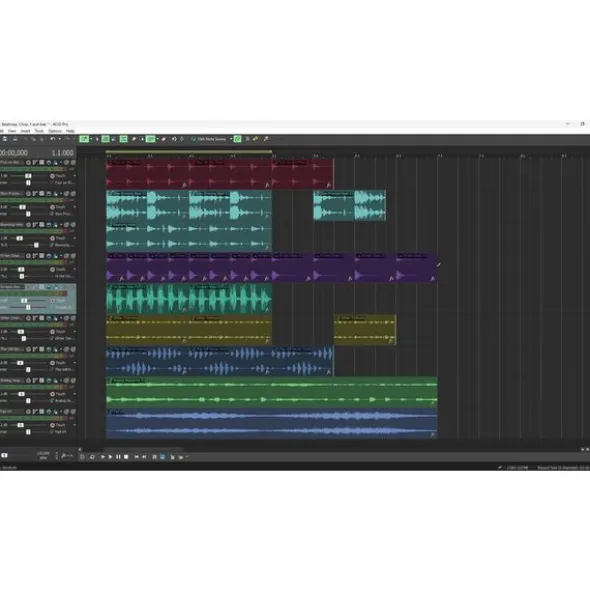The height and width of the screenshot is (591, 590).
Task: Open the dropdown arrow beside the green snapping button
Action: point(157,139)
